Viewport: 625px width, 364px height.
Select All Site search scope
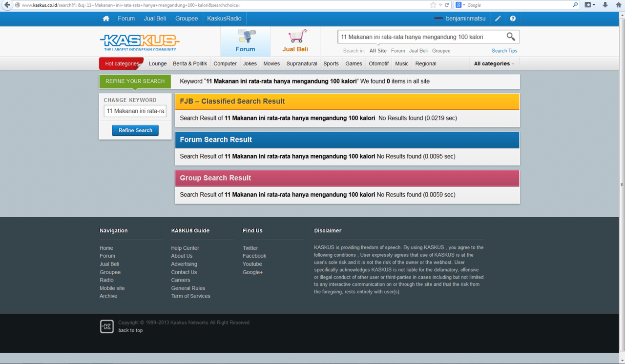click(378, 51)
